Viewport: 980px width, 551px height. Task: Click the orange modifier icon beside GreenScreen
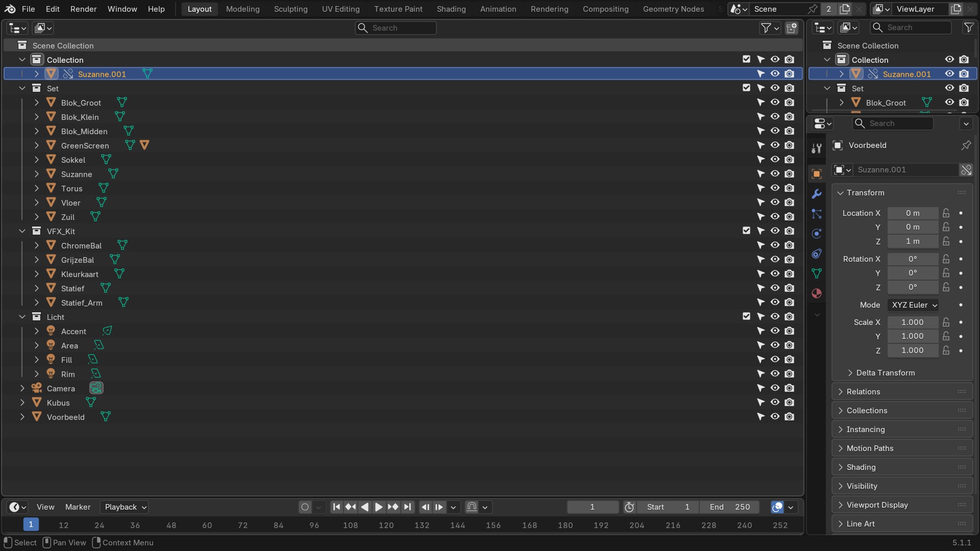144,145
